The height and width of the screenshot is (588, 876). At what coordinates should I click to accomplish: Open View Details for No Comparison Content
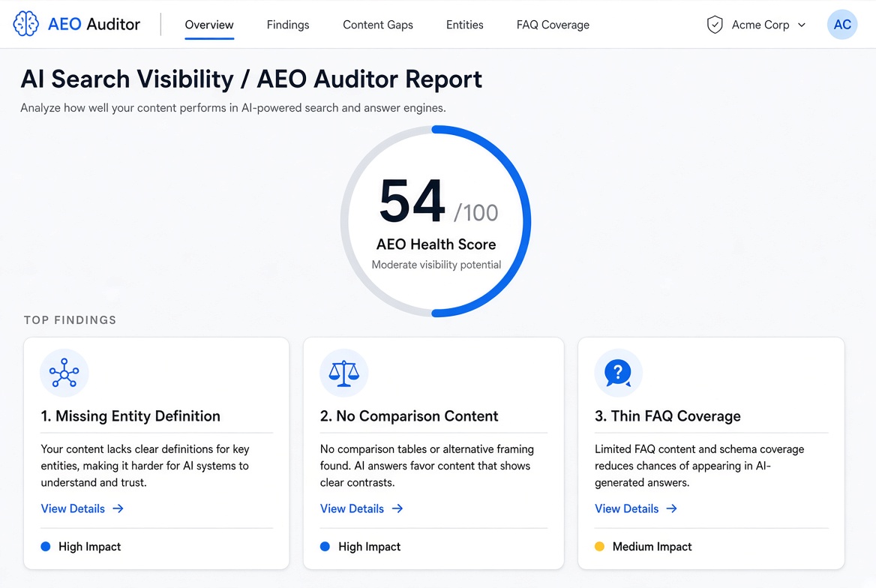(352, 508)
